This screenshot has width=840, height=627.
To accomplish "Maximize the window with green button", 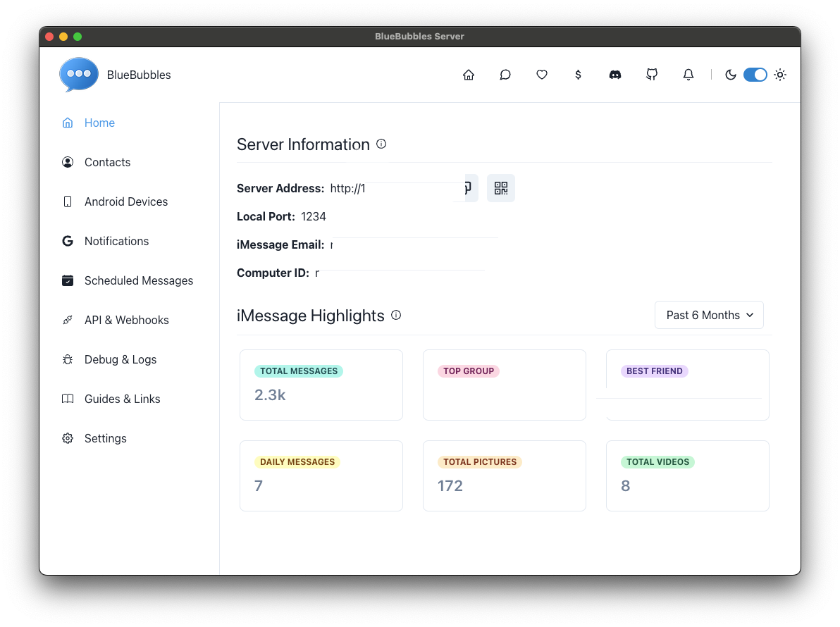I will click(x=78, y=37).
